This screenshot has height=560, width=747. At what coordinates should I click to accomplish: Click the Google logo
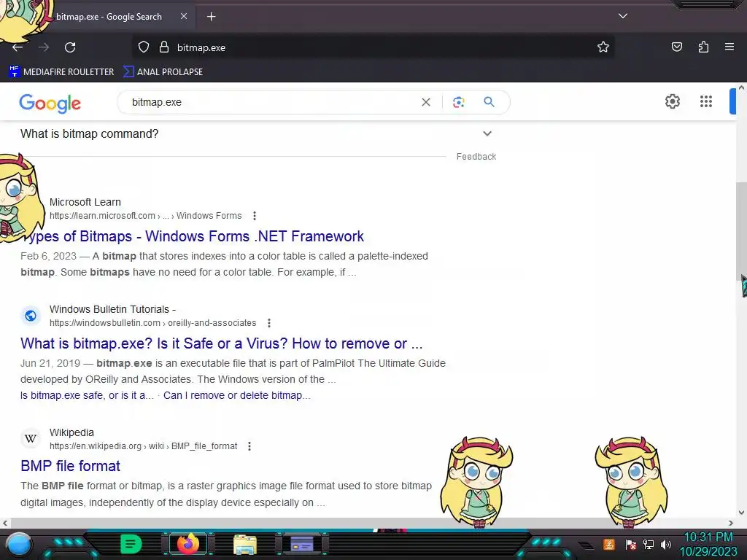tap(50, 104)
